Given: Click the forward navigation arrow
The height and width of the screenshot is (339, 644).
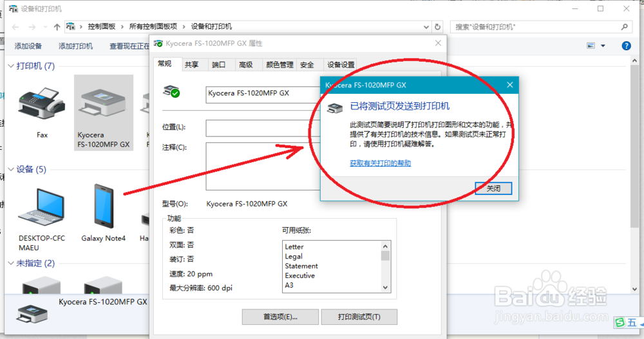Looking at the screenshot, I should [32, 27].
